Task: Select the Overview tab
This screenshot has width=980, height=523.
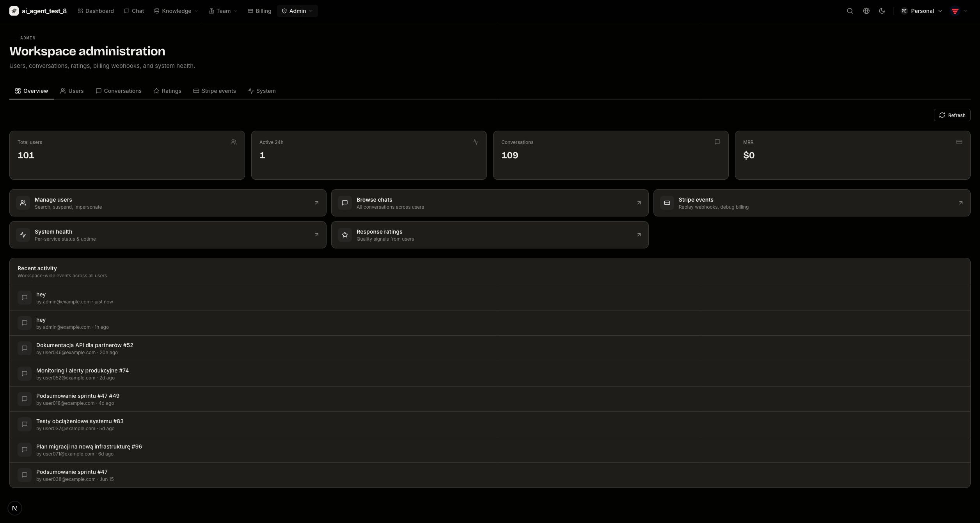Action: tap(32, 91)
